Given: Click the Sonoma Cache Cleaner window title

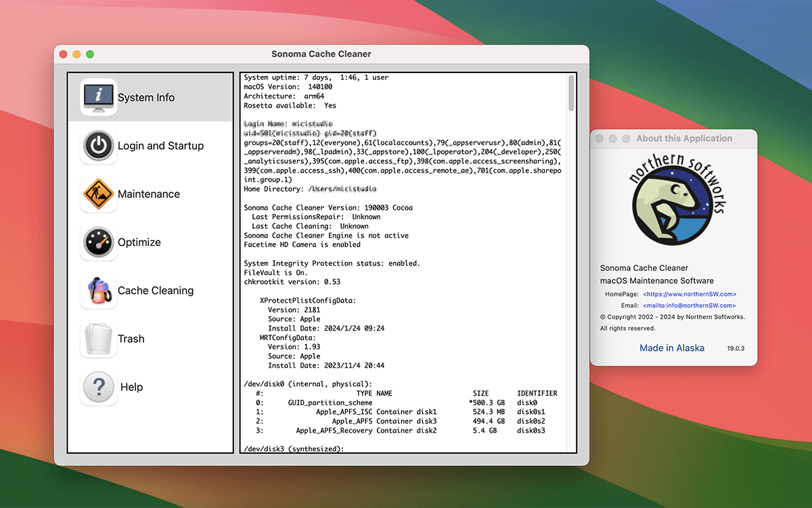Looking at the screenshot, I should coord(321,54).
